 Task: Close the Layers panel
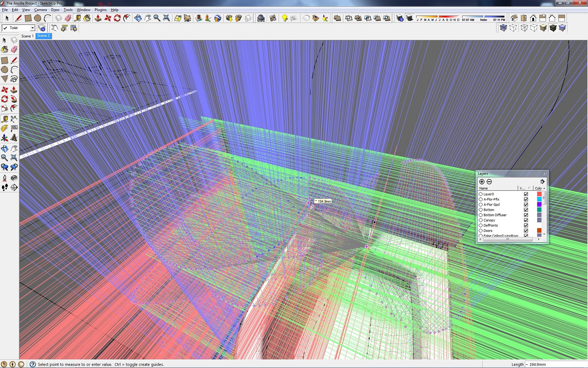pos(544,174)
